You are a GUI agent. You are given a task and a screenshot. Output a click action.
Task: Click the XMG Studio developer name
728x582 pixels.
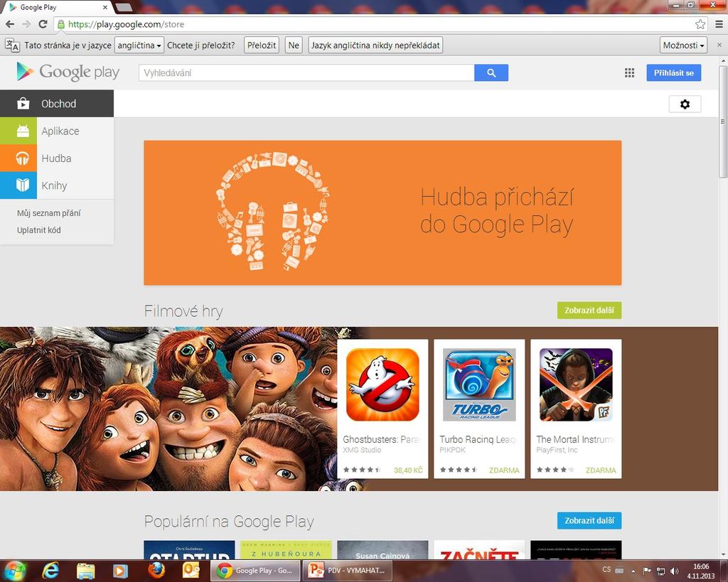pos(362,450)
